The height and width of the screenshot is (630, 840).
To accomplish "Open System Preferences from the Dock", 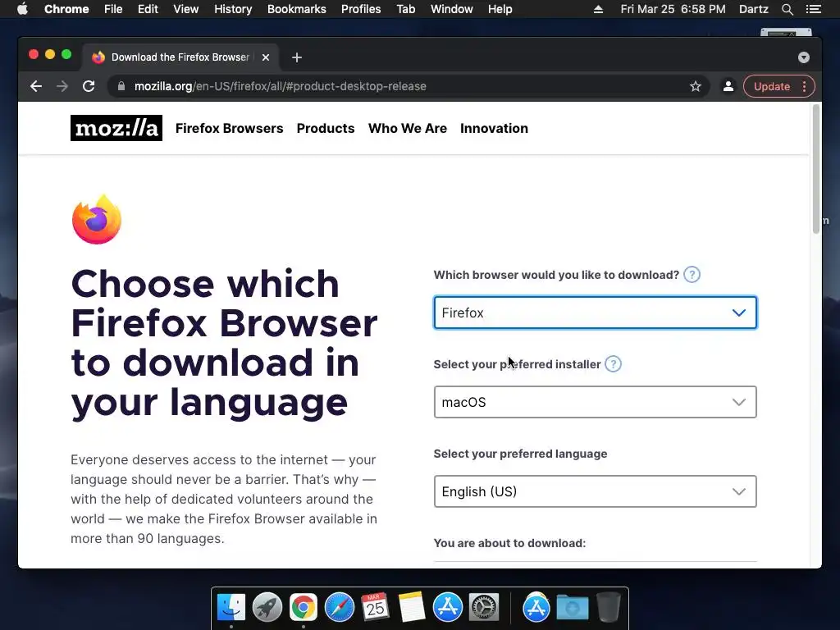I will click(484, 608).
